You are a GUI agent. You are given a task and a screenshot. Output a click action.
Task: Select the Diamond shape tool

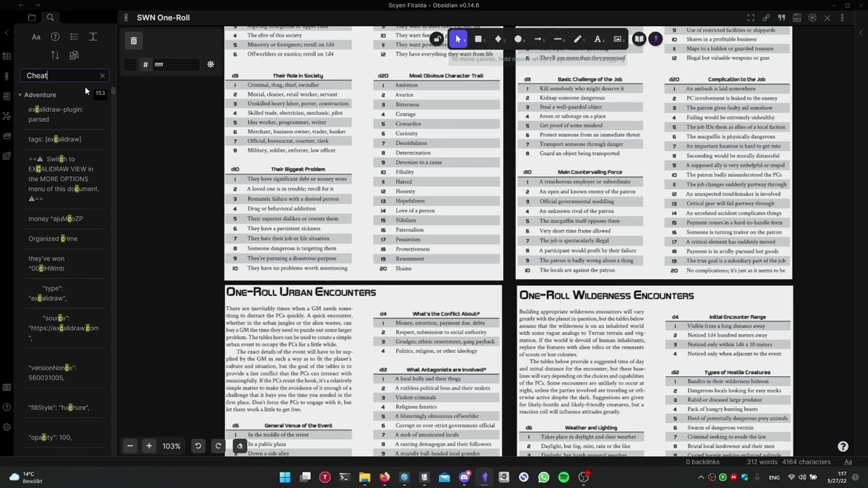point(498,39)
